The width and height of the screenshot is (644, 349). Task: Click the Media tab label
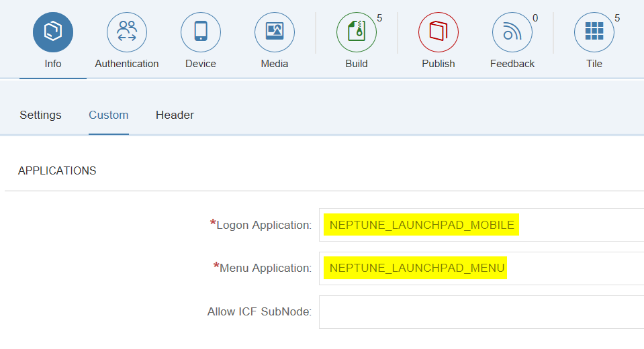275,64
